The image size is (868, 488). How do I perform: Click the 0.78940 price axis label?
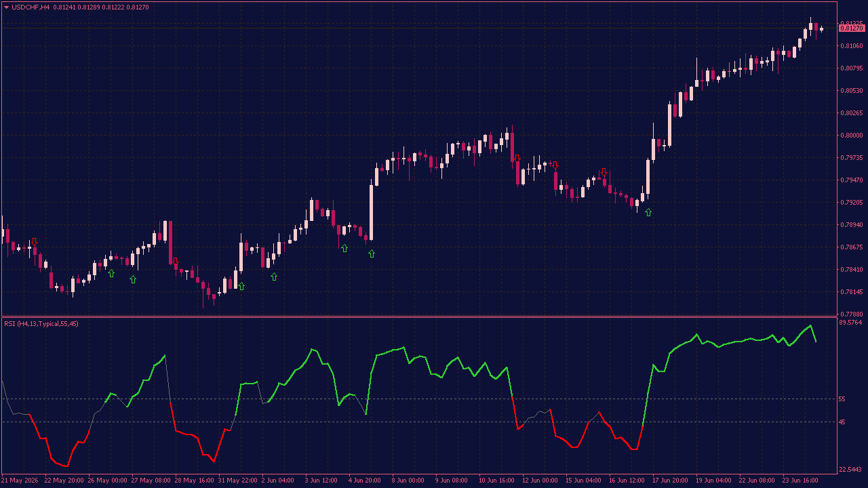pyautogui.click(x=851, y=225)
